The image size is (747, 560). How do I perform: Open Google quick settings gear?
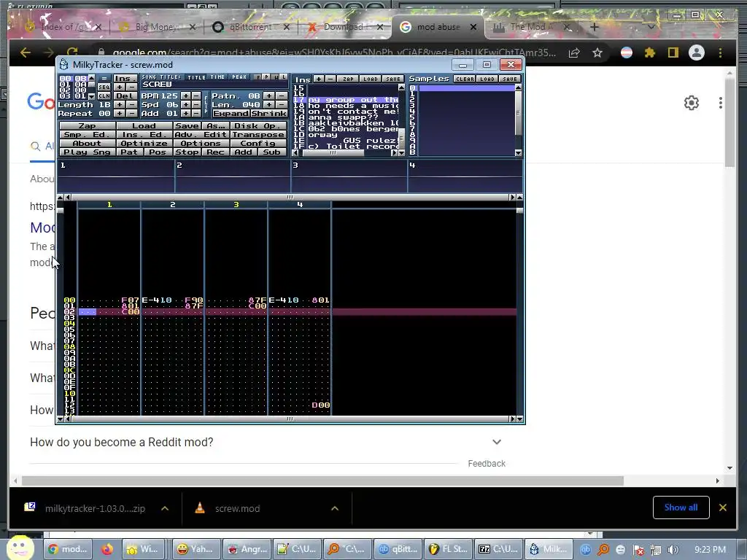[692, 103]
